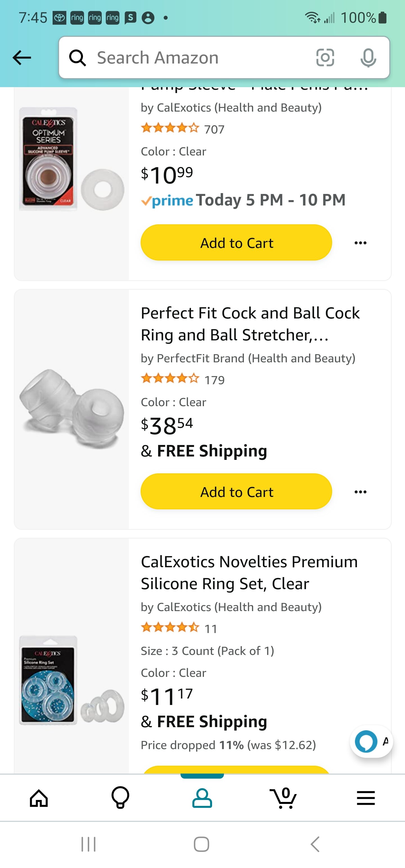Open the CalExotics Novelties Premium Silicone Ring Set title
The width and height of the screenshot is (405, 868).
point(249,573)
